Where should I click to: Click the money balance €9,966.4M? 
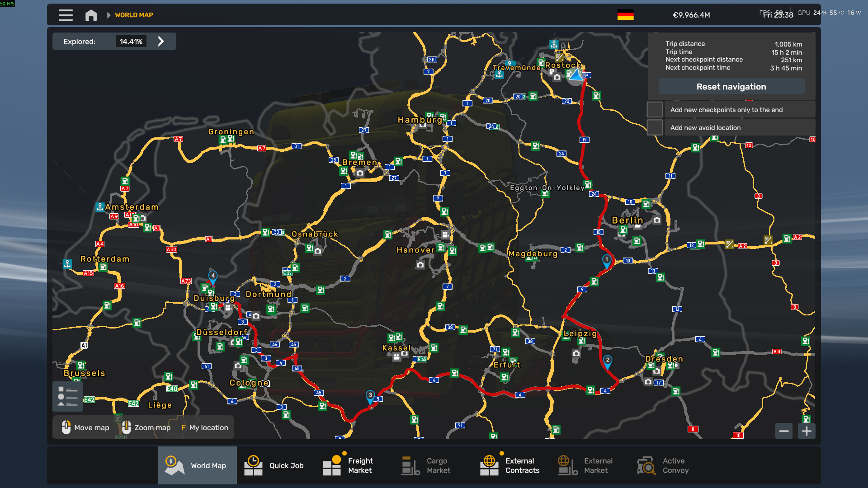[x=691, y=15]
